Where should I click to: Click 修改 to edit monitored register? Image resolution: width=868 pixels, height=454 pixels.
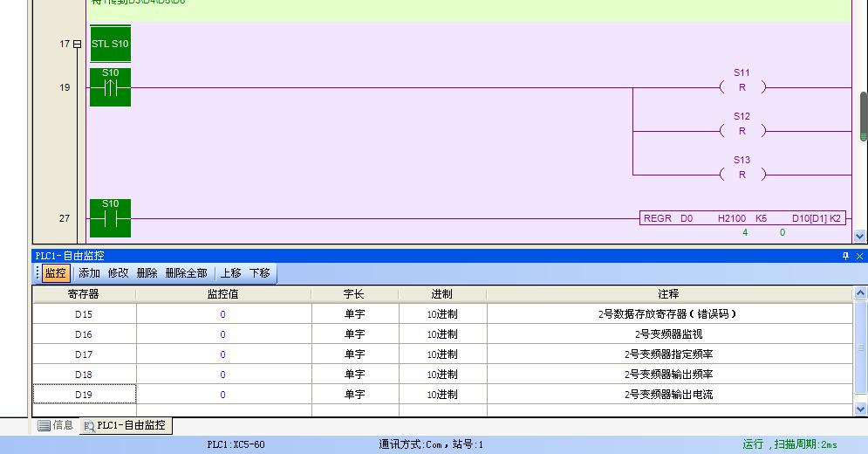point(118,273)
